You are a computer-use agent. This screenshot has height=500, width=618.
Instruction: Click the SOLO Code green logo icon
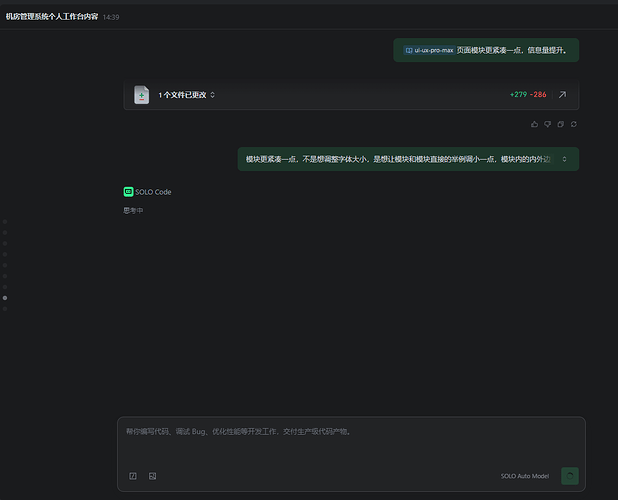(x=128, y=191)
